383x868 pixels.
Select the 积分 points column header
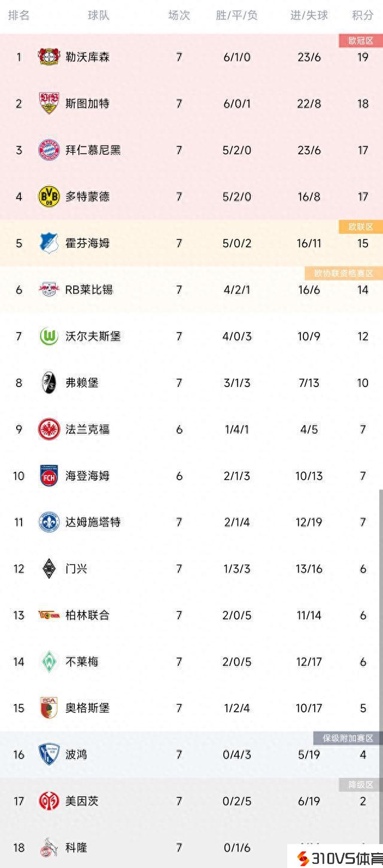363,15
